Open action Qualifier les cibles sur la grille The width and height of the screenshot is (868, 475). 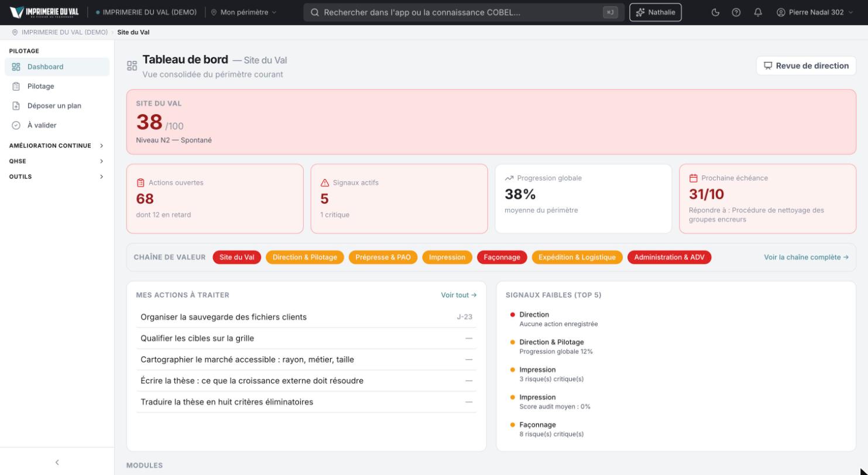[306, 338]
